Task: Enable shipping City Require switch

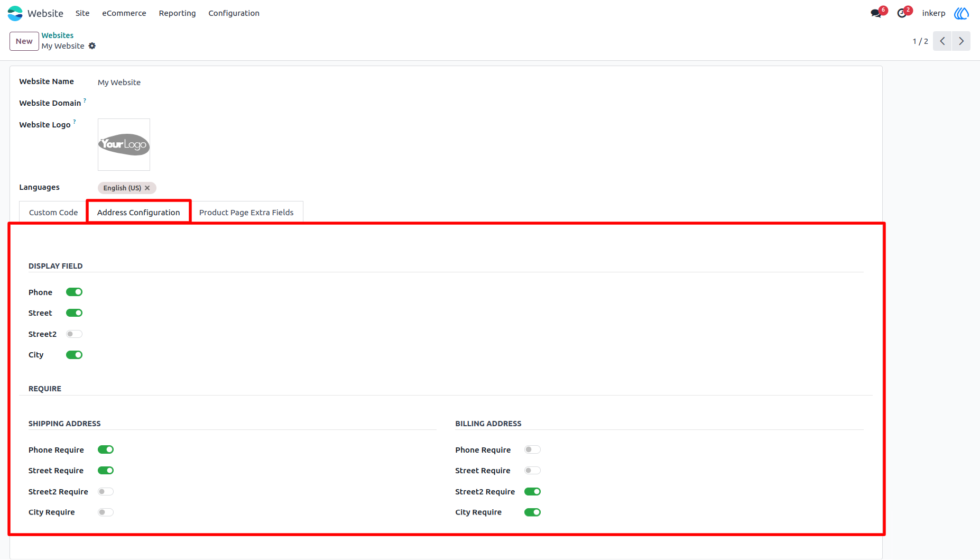Action: (106, 512)
